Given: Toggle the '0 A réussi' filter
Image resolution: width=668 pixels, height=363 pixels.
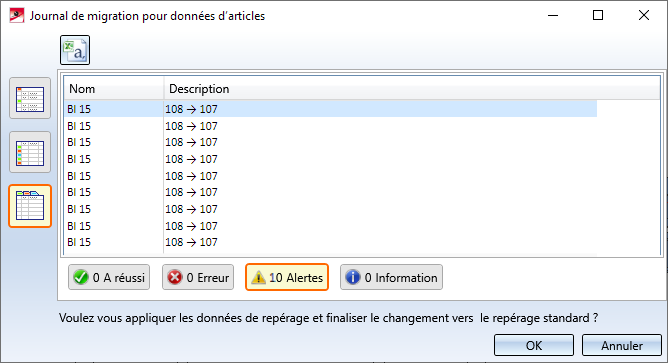Looking at the screenshot, I should point(109,277).
